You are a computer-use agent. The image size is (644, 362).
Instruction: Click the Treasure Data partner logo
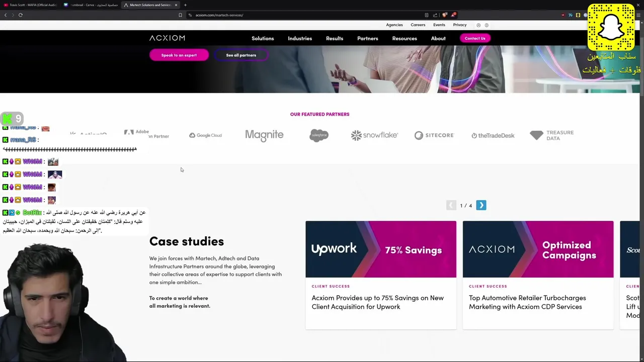[x=551, y=135]
